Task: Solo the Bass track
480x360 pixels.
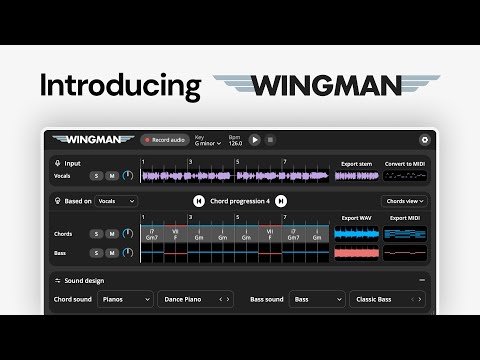Action: (96, 253)
